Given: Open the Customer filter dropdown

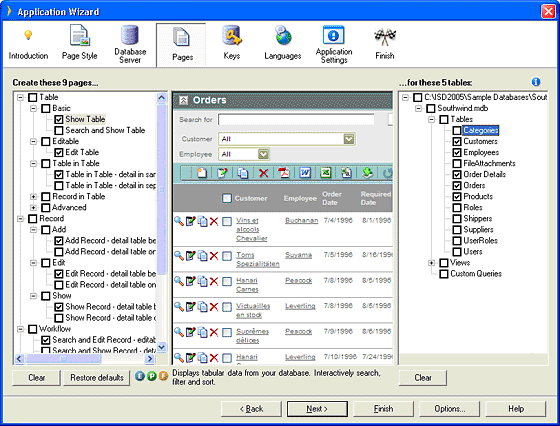Looking at the screenshot, I should [349, 139].
